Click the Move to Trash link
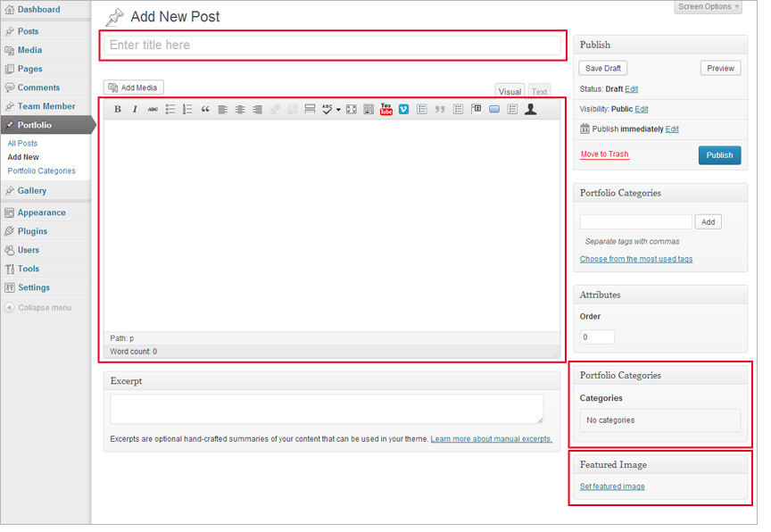771x532 pixels. 604,154
